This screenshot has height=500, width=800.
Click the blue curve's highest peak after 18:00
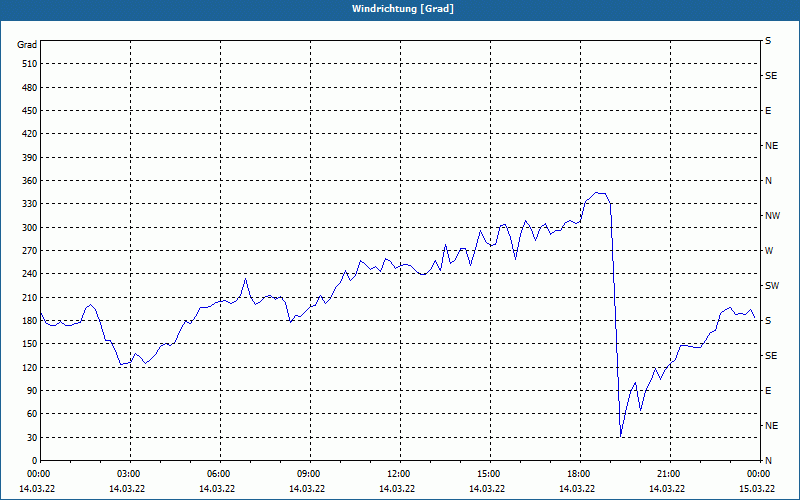pos(596,193)
